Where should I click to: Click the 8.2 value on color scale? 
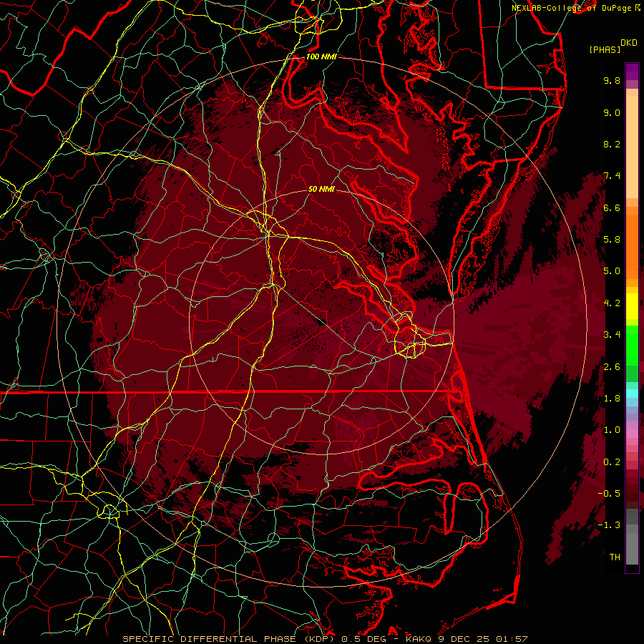click(x=612, y=144)
